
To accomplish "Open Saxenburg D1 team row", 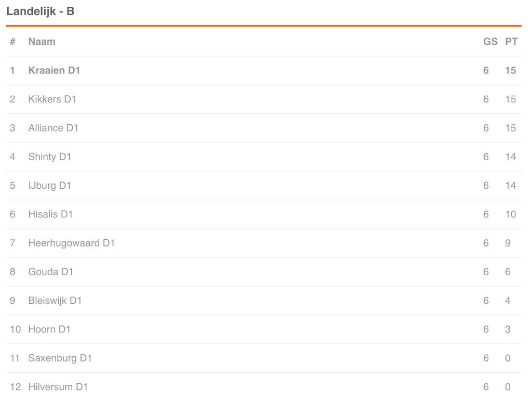I will click(x=60, y=358).
